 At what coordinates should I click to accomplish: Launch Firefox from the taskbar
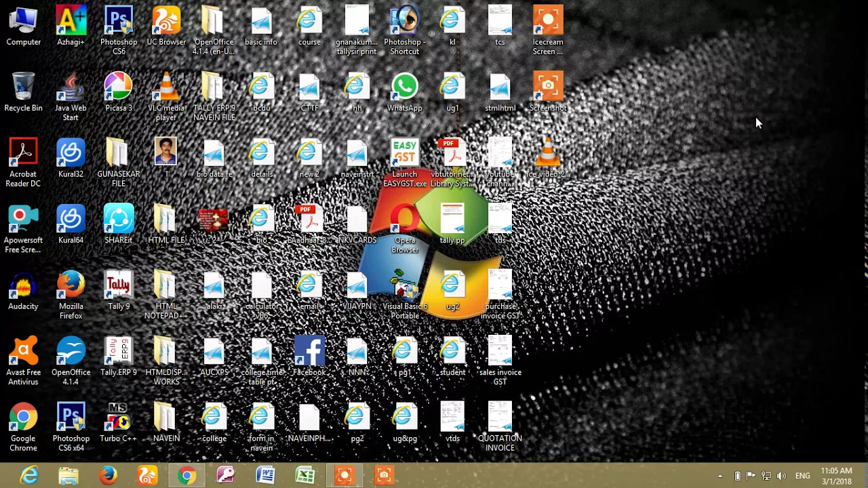108,476
